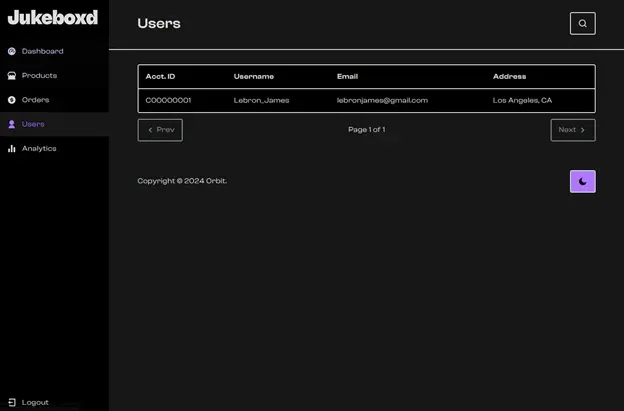Click the Copyright 2024 Orbit text

[182, 181]
